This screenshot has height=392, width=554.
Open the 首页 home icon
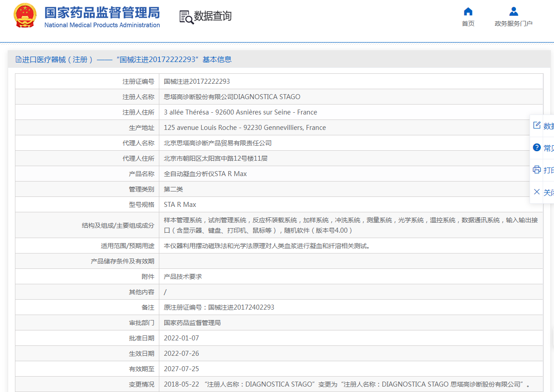(x=468, y=11)
